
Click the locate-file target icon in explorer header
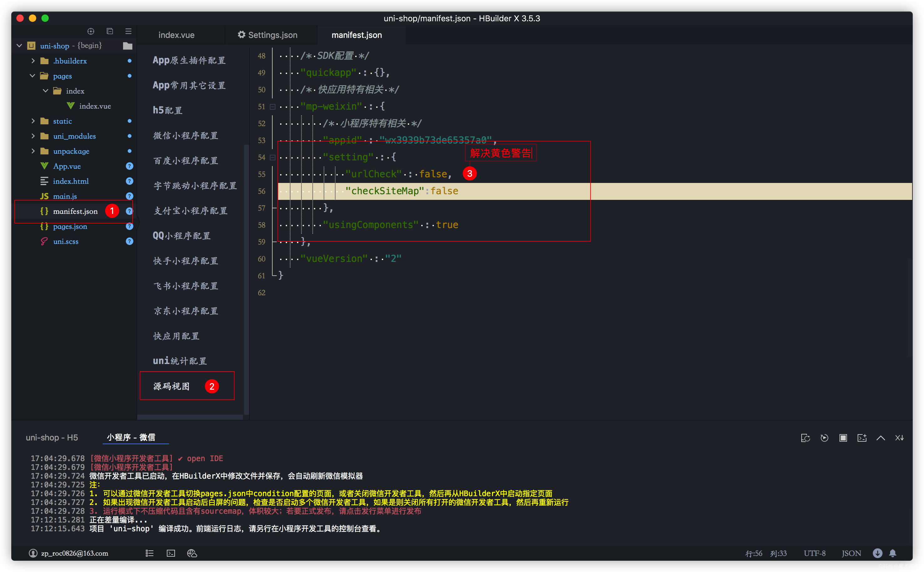91,31
